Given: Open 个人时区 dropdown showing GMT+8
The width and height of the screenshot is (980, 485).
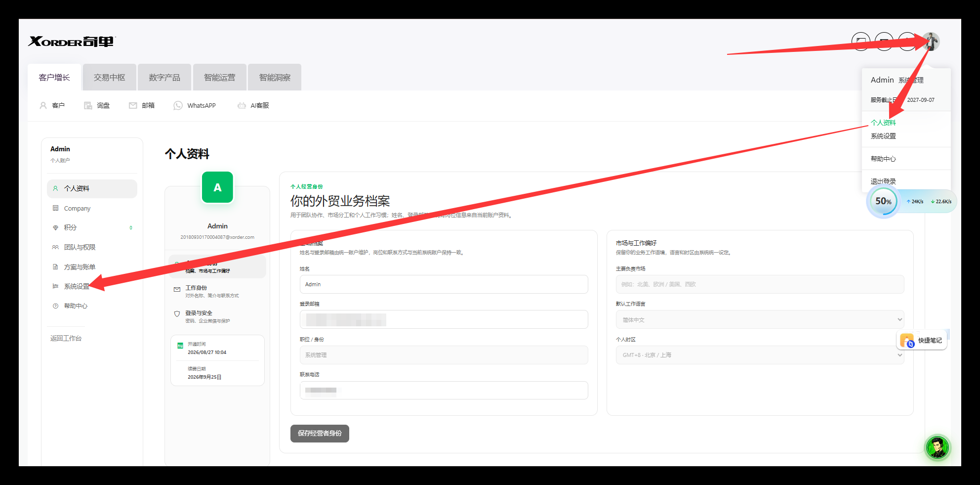Looking at the screenshot, I should pyautogui.click(x=760, y=355).
